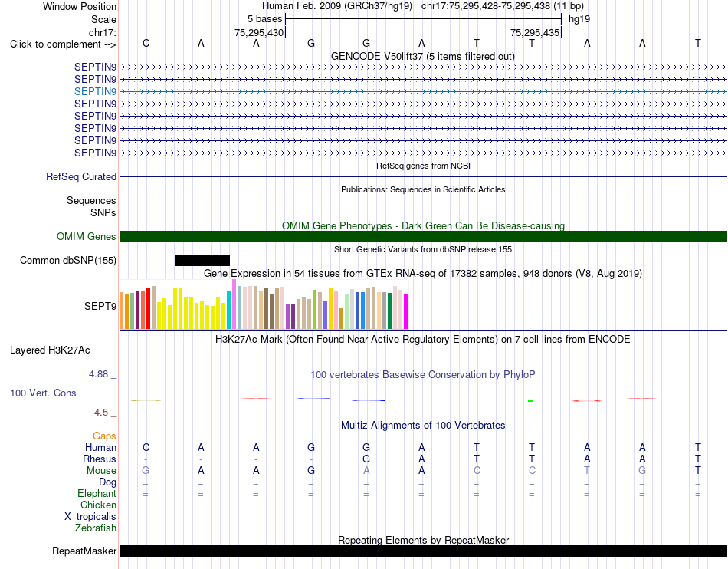Select the Chicken species label
The width and height of the screenshot is (728, 569).
pos(98,505)
